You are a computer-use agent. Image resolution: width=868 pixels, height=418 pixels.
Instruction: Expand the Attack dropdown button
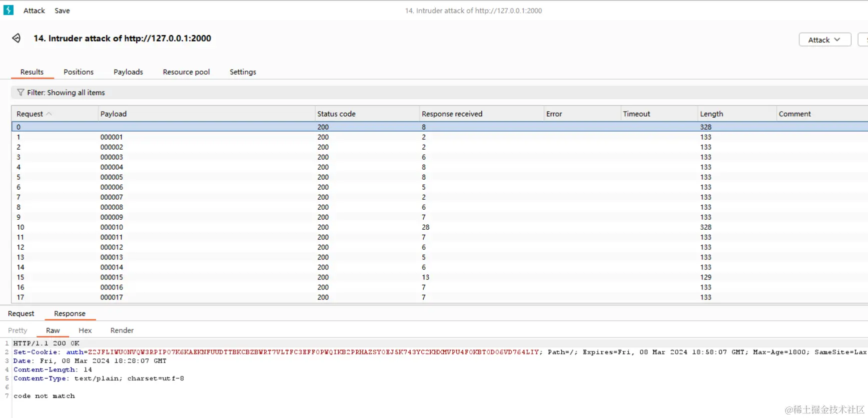click(825, 40)
